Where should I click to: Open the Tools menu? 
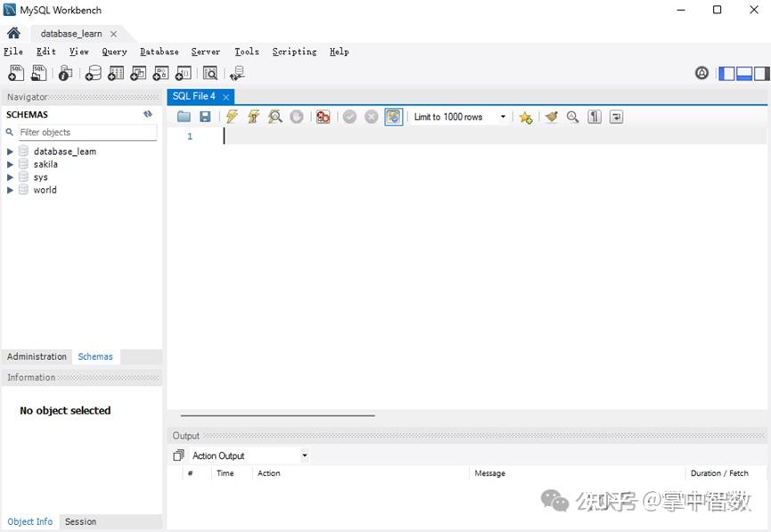point(247,51)
